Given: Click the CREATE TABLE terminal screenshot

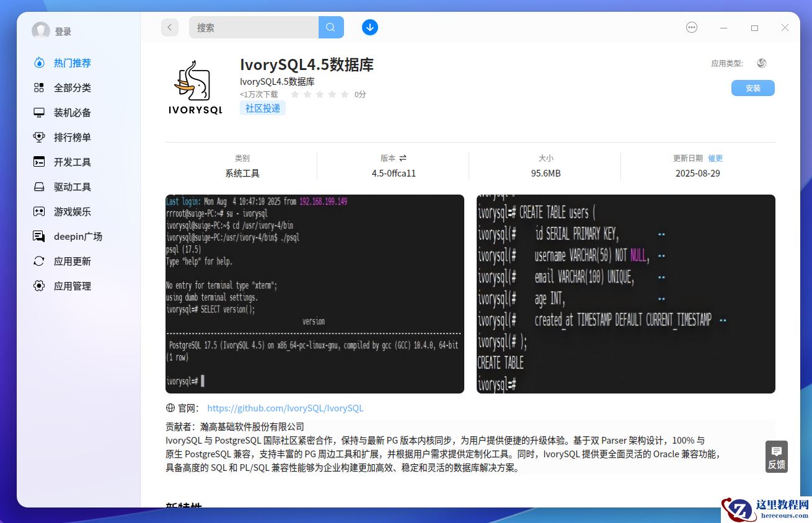Looking at the screenshot, I should 625,293.
